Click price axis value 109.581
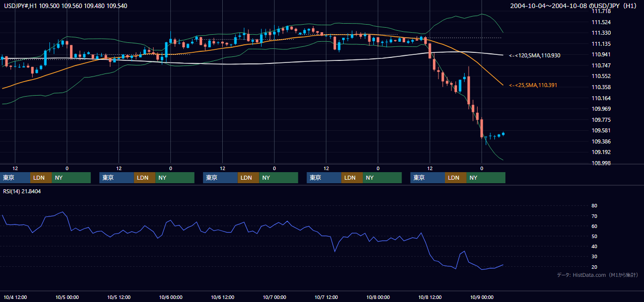 coord(602,130)
